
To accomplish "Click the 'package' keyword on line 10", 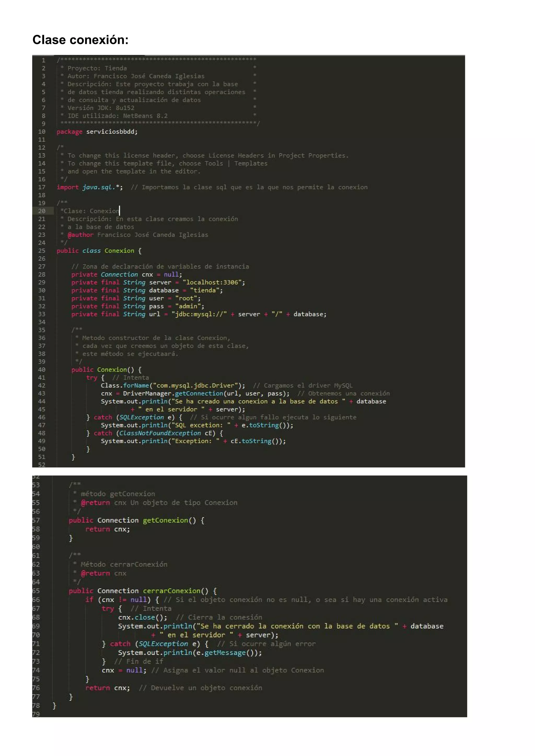I will (x=69, y=132).
